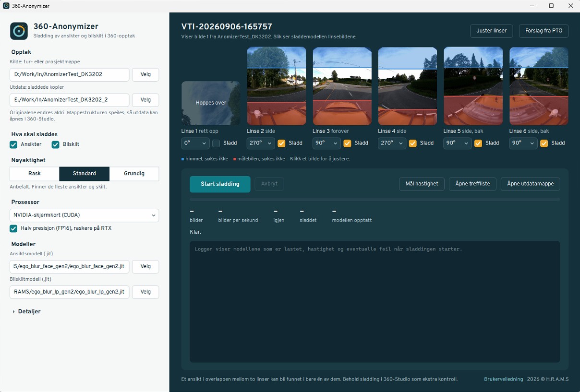Open the hit list with Åpne treffliste
The width and height of the screenshot is (580, 392).
coord(472,184)
